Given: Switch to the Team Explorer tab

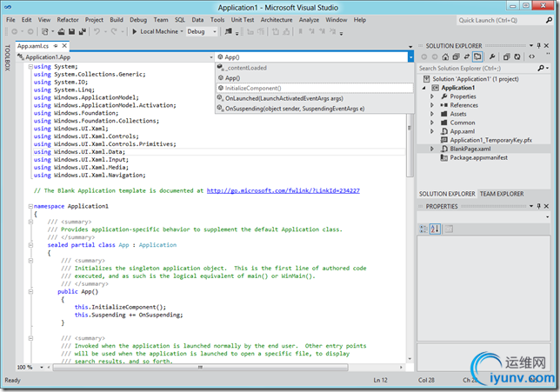Looking at the screenshot, I should (x=502, y=194).
